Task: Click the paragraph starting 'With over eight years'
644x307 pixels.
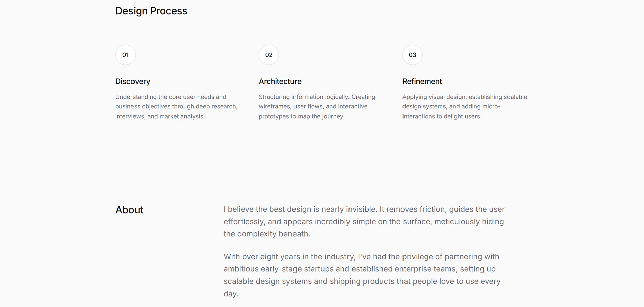Action: click(x=362, y=275)
